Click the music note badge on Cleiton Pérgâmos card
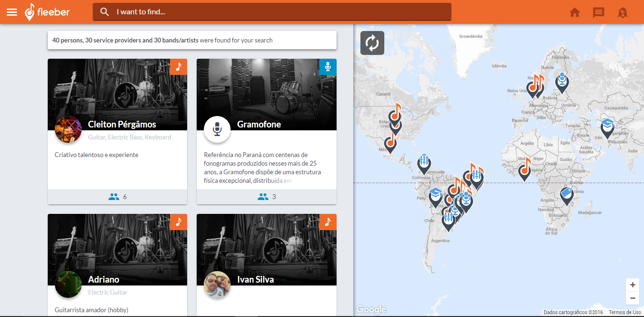 click(x=179, y=67)
